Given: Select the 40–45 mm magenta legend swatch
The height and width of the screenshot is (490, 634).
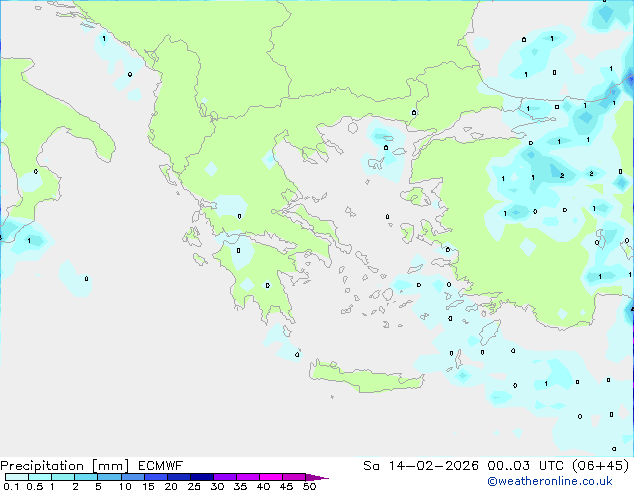Looking at the screenshot, I should [x=271, y=477].
